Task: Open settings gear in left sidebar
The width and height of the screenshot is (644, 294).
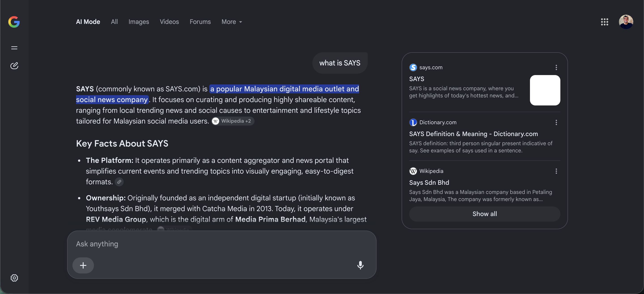Action: tap(14, 278)
